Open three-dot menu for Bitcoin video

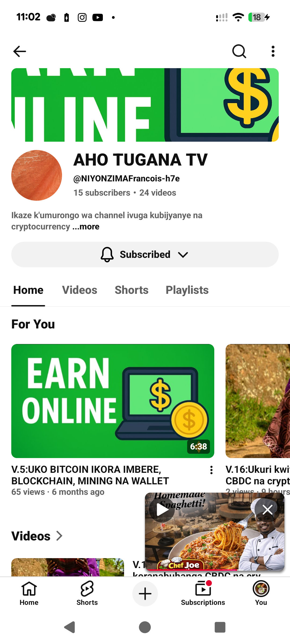point(211,475)
